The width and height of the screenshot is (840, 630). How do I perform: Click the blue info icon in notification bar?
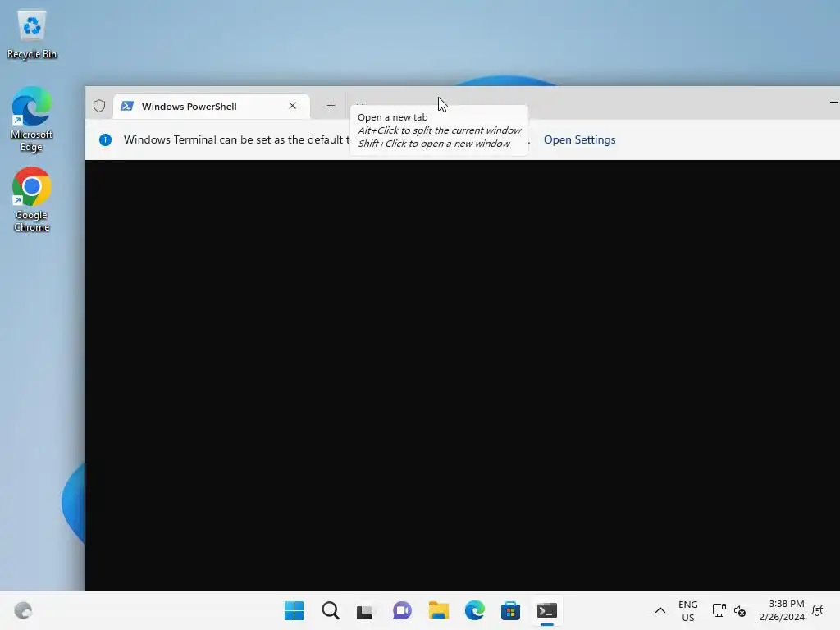point(106,139)
